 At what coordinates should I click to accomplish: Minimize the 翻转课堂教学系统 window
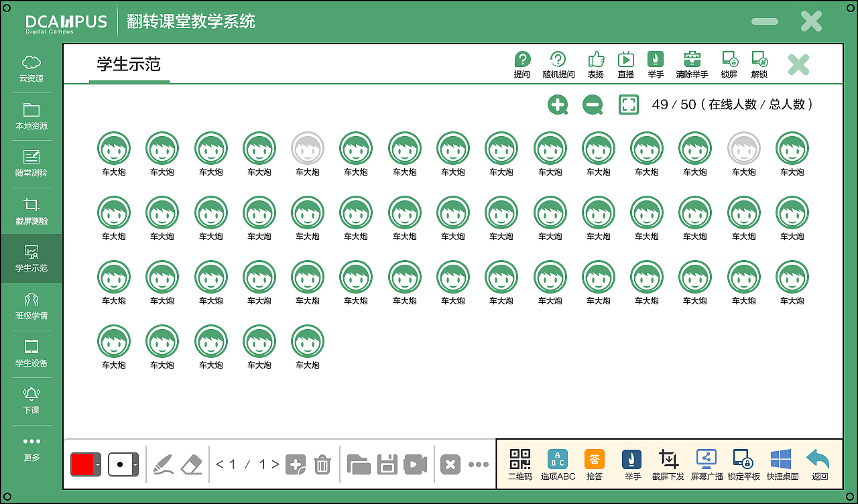point(765,21)
